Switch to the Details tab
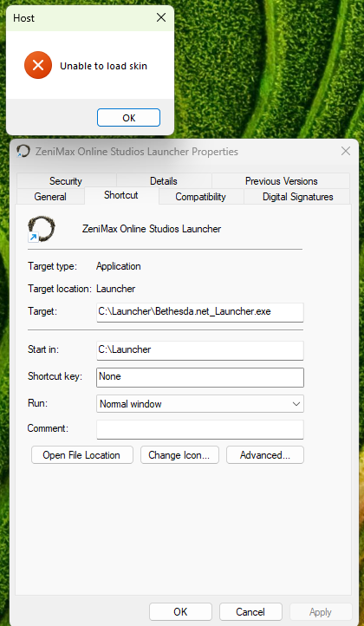Viewport: 364px width, 626px height. pyautogui.click(x=164, y=181)
